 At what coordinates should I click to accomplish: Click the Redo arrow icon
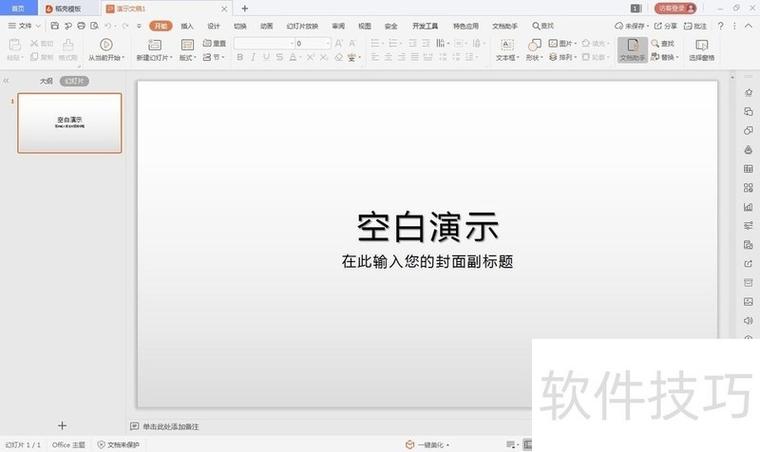pyautogui.click(x=125, y=26)
